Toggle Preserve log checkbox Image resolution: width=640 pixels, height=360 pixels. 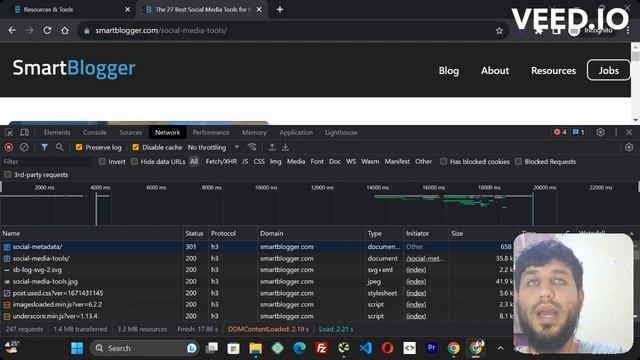pos(79,147)
